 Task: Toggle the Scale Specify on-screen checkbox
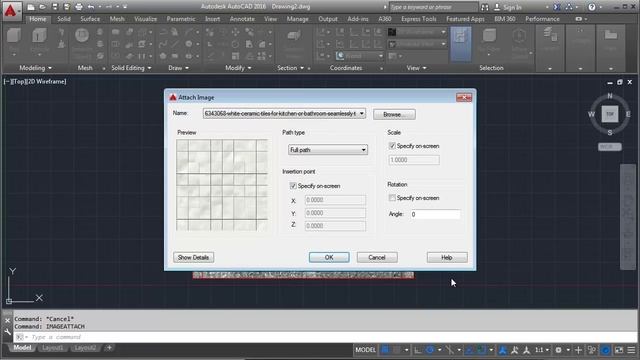click(x=392, y=146)
